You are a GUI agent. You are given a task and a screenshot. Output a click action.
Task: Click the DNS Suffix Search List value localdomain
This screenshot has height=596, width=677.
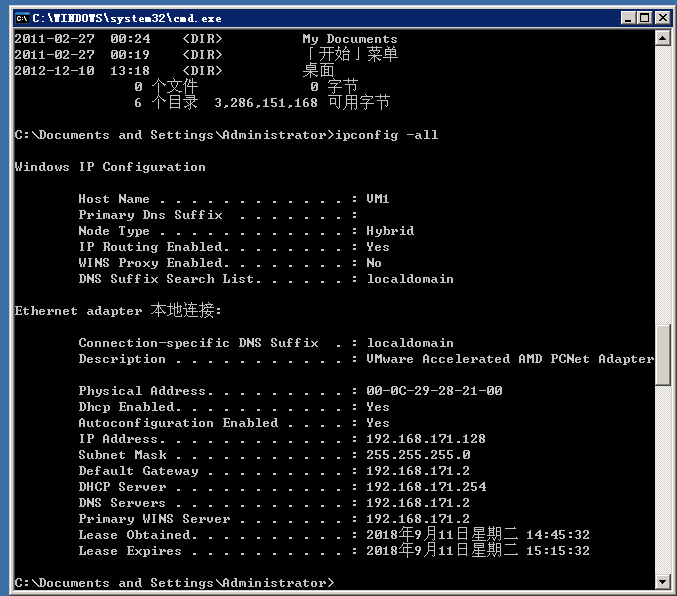[x=410, y=279]
